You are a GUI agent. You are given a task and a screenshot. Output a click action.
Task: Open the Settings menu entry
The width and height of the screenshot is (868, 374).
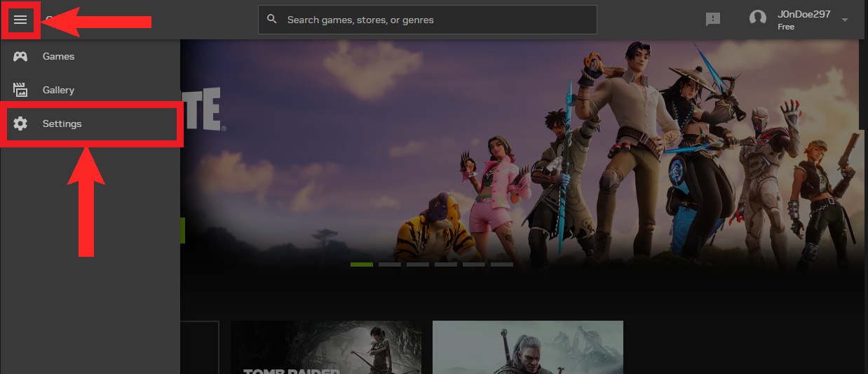pos(90,123)
